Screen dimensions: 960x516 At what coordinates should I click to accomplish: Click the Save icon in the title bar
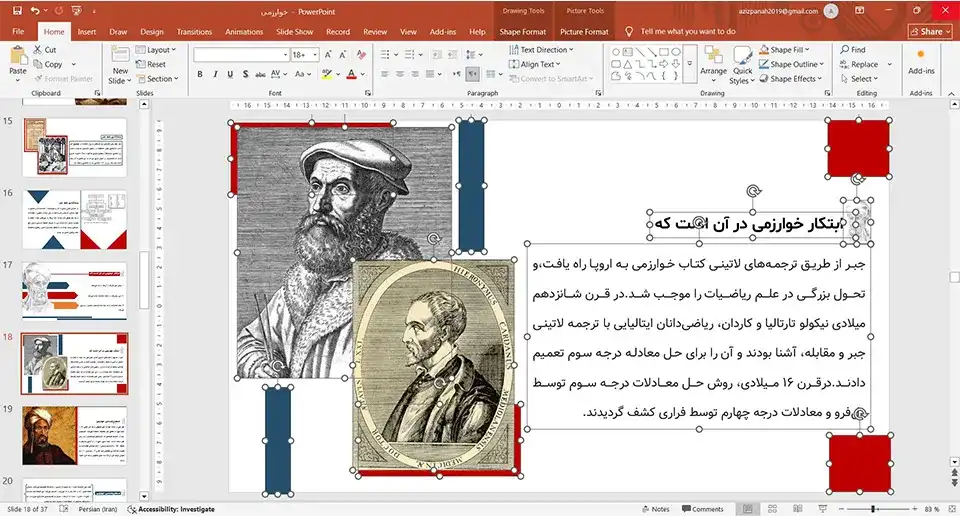coord(17,11)
